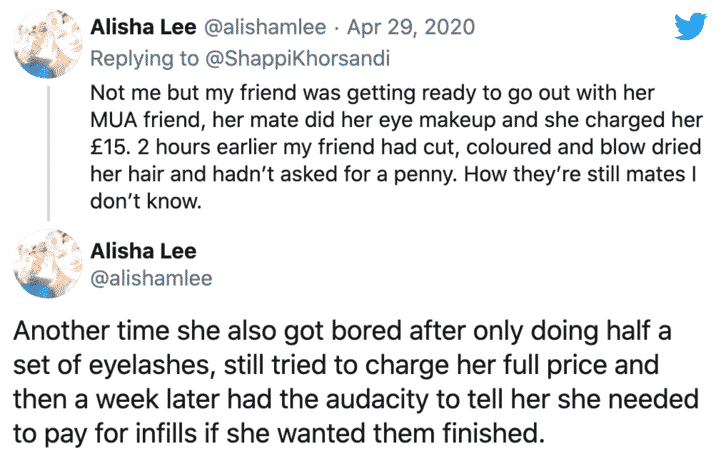Click the '£15' text in first tweet

click(x=110, y=147)
